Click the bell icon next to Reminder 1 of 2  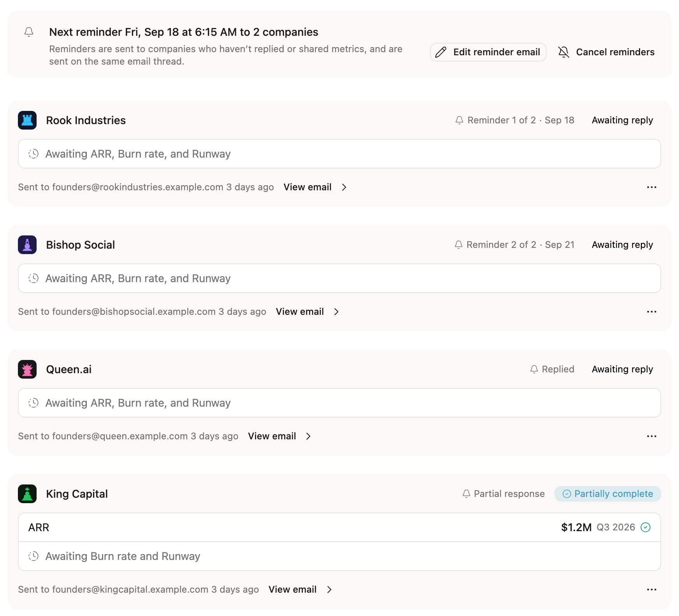click(x=459, y=120)
